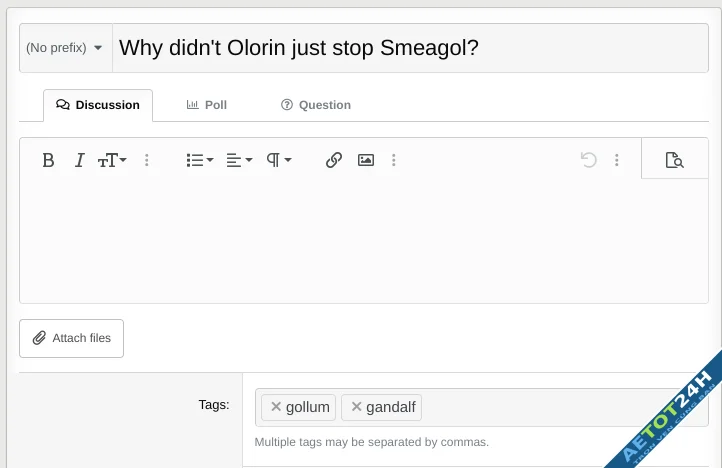Insert a link in the post
722x468 pixels.
(x=334, y=160)
